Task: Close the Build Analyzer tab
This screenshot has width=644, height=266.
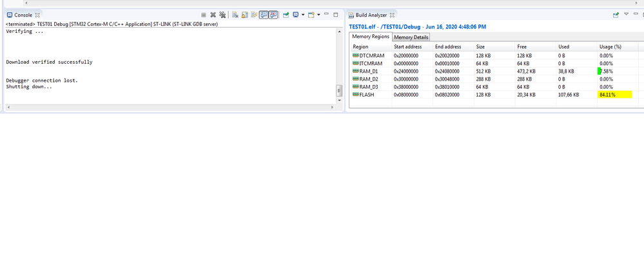Action: (x=392, y=15)
